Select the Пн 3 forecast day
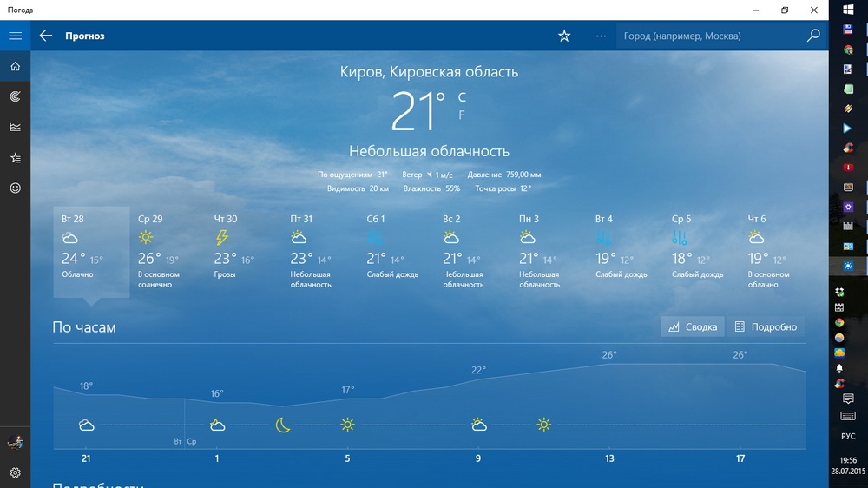 tap(549, 252)
